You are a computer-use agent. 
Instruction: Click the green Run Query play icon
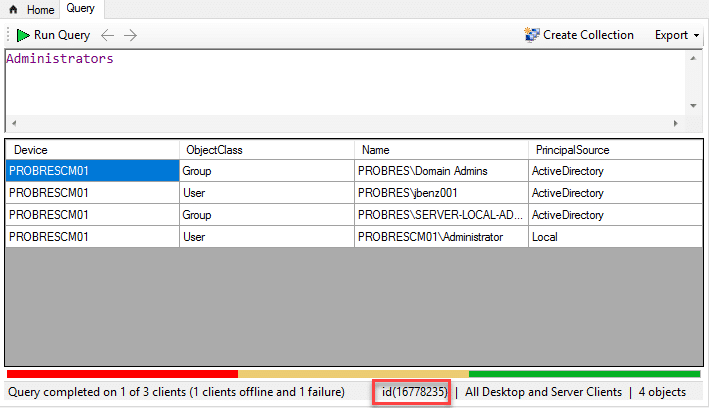pos(23,35)
